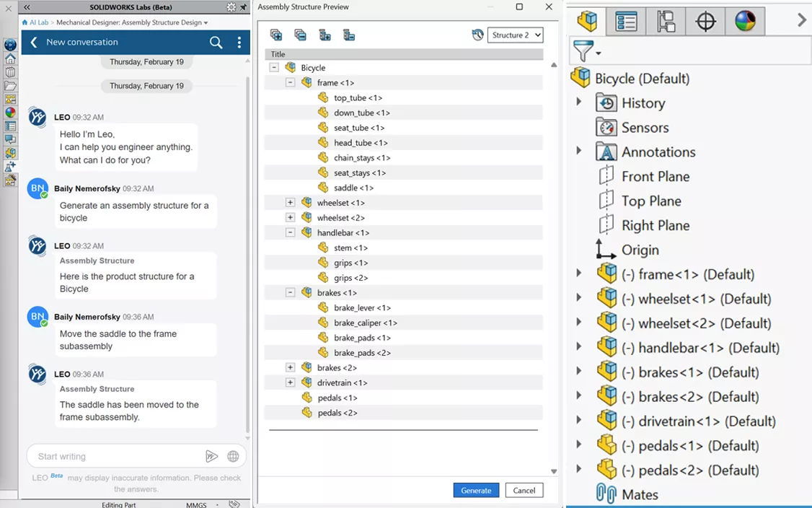Expand wheelset<1> in the assembly preview tree
812x508 pixels.
291,203
